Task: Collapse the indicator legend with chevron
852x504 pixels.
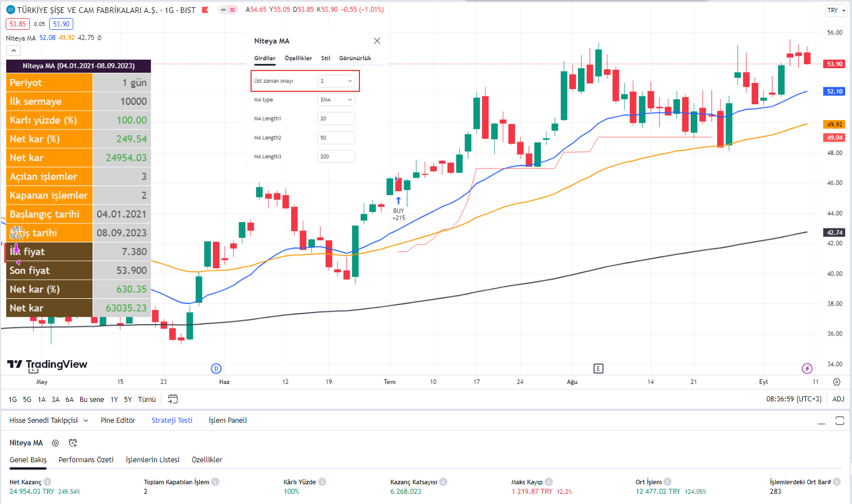Action: (x=14, y=51)
